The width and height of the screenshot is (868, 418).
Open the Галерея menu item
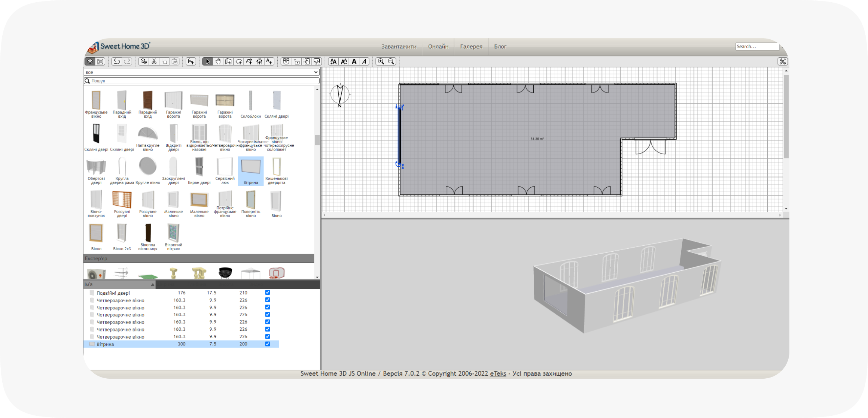(x=471, y=46)
